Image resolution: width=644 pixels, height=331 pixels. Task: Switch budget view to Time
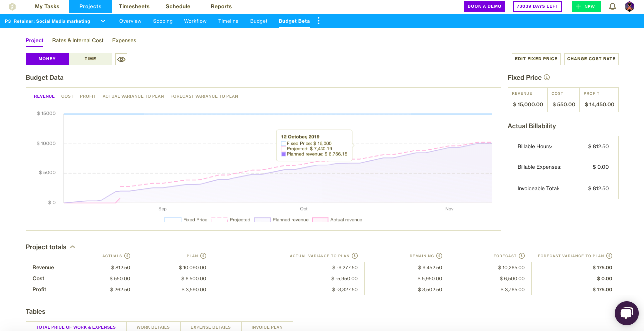(x=90, y=59)
